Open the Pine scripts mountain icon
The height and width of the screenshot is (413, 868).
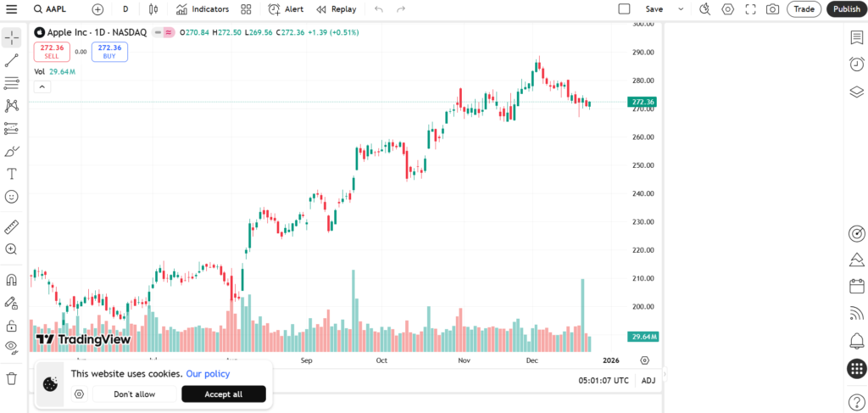pyautogui.click(x=856, y=260)
